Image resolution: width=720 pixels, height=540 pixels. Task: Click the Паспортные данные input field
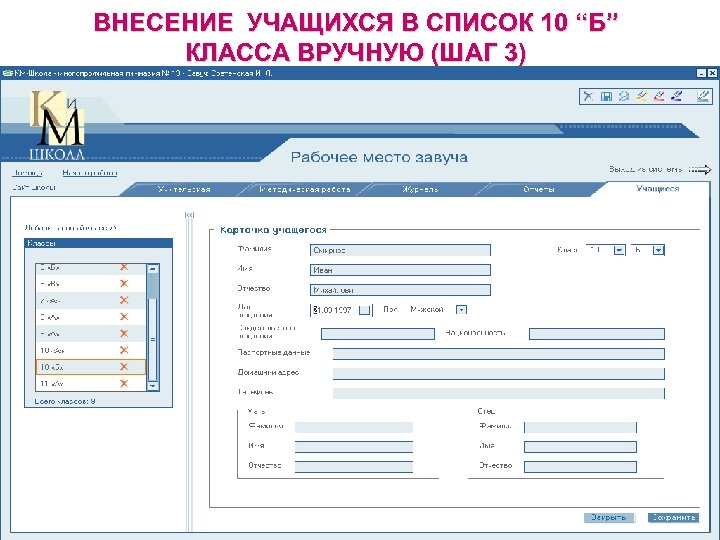(499, 354)
